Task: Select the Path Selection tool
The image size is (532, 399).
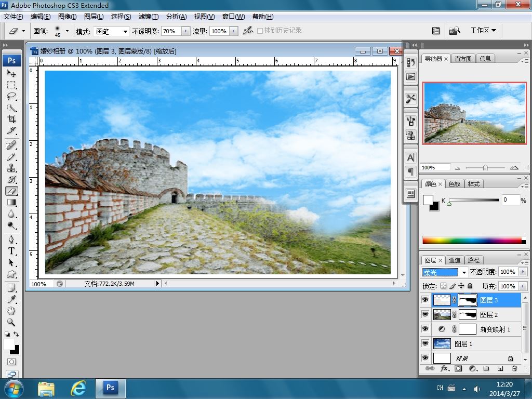Action: pyautogui.click(x=11, y=262)
